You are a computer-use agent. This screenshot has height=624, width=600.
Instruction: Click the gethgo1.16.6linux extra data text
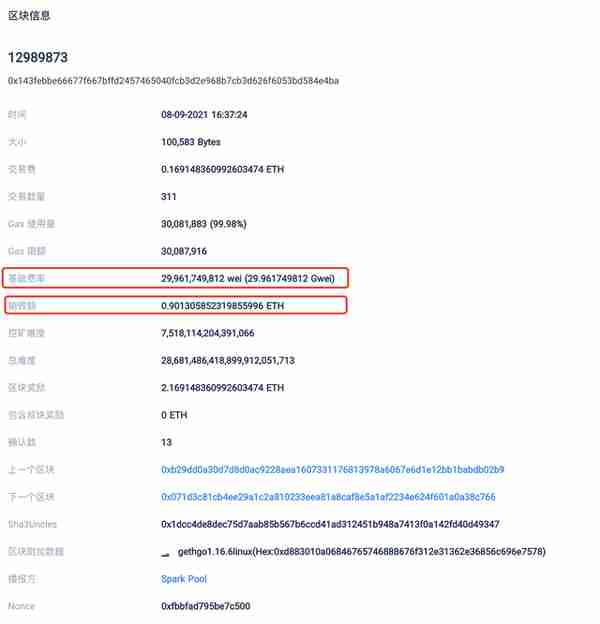(362, 552)
